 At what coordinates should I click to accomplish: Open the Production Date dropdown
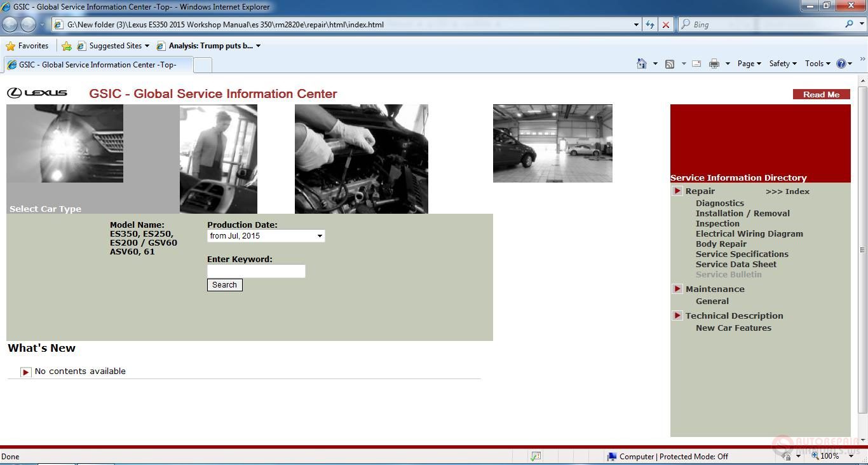coord(266,236)
